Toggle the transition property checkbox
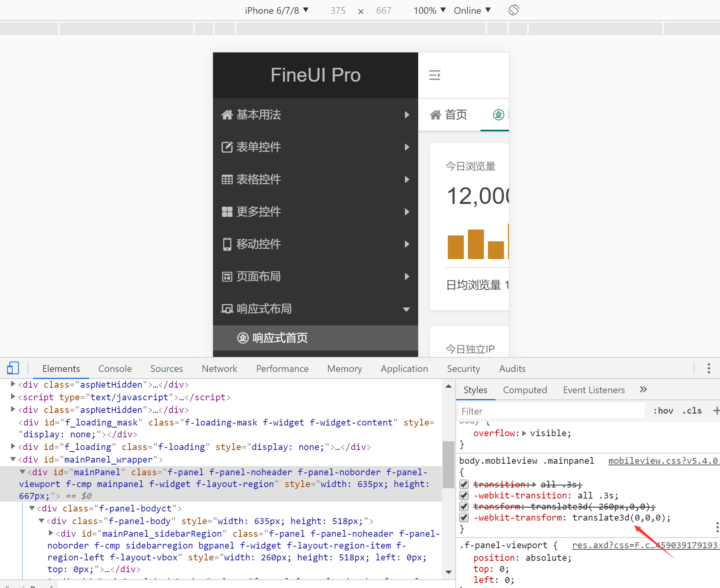 464,484
